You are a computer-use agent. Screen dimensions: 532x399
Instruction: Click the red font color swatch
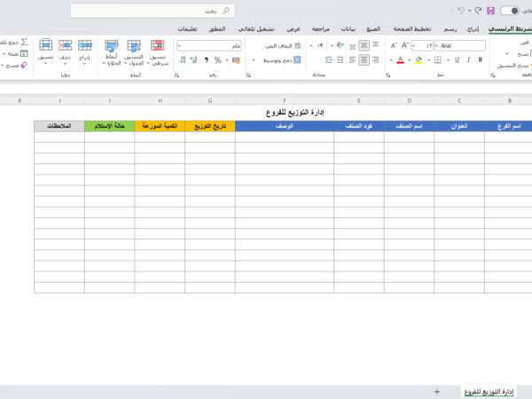(401, 60)
